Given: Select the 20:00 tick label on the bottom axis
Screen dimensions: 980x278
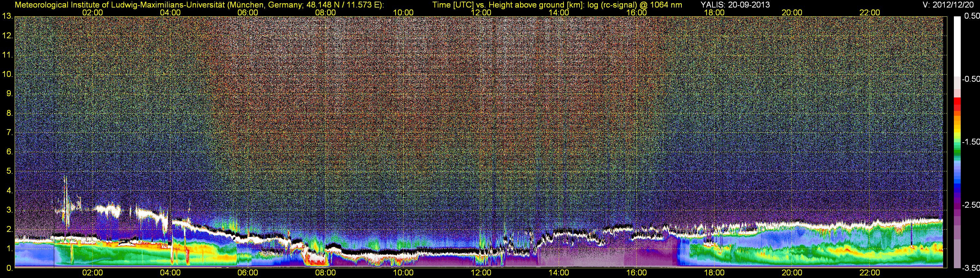Looking at the screenshot, I should pos(792,273).
